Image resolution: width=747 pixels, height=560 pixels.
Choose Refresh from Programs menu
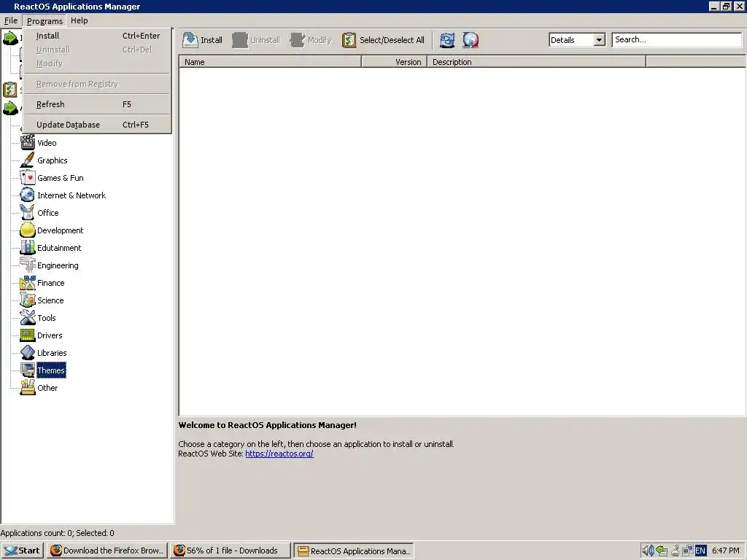click(x=97, y=104)
